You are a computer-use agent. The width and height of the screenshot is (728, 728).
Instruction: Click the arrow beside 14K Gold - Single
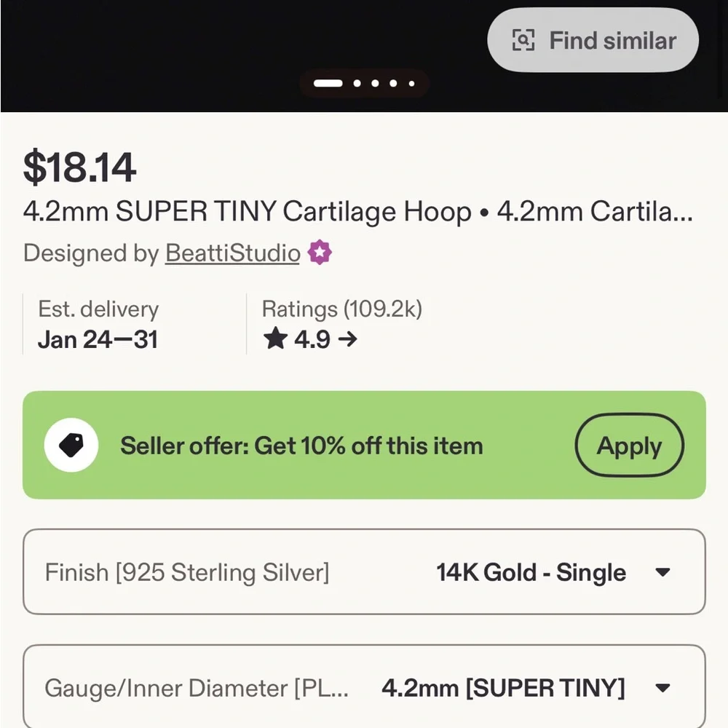point(662,572)
